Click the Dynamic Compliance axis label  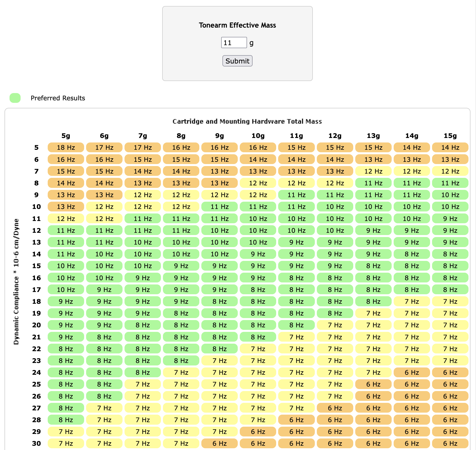16,281
